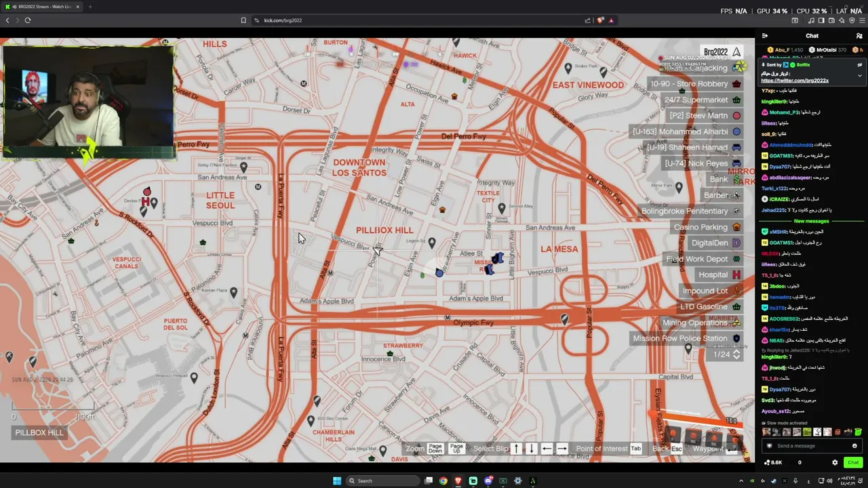Screen dimensions: 868x488
Task: Select the 24/7 Supermarket basket icon
Action: (736, 100)
